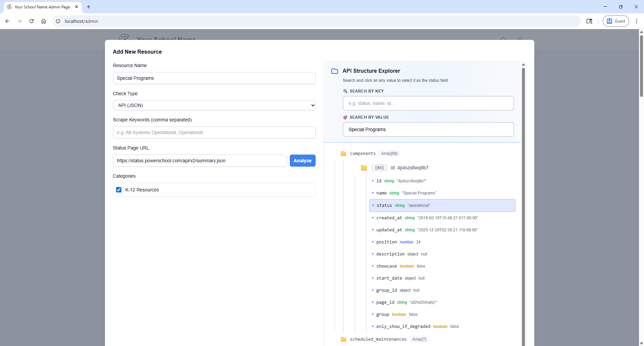Viewport: 644px width, 346px height.
Task: Collapse the [83] item folder
Action: tap(364, 168)
